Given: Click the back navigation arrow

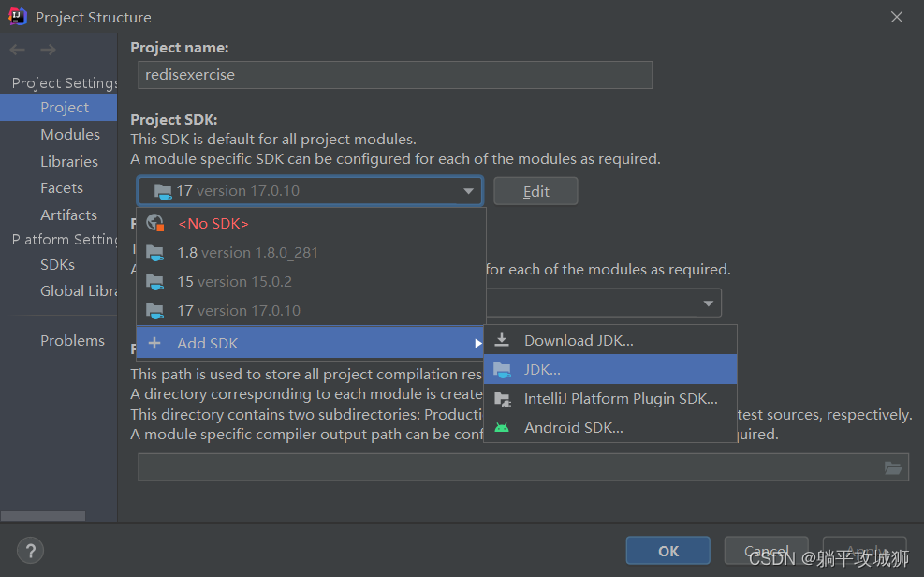Looking at the screenshot, I should pos(18,50).
